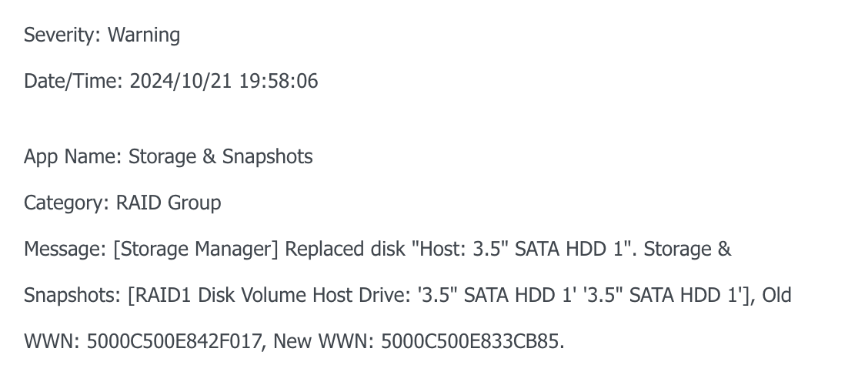Viewport: 868px width, 382px height.
Task: Click the New WWN value 5000C500E833CB85
Action: pos(472,341)
